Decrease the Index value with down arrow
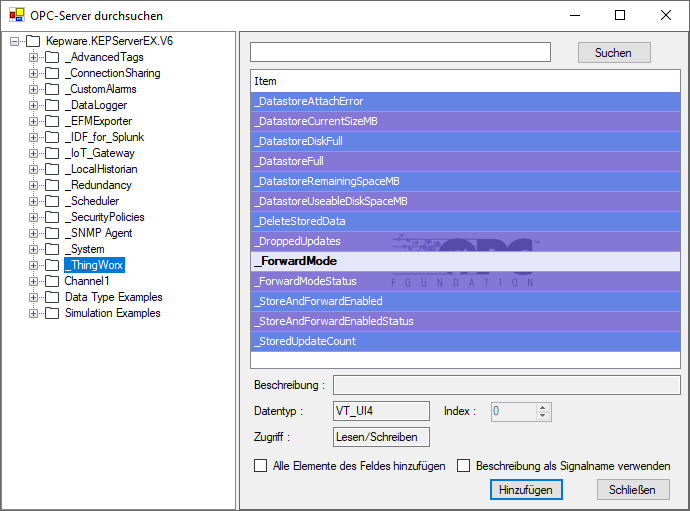This screenshot has width=690, height=511. [543, 415]
